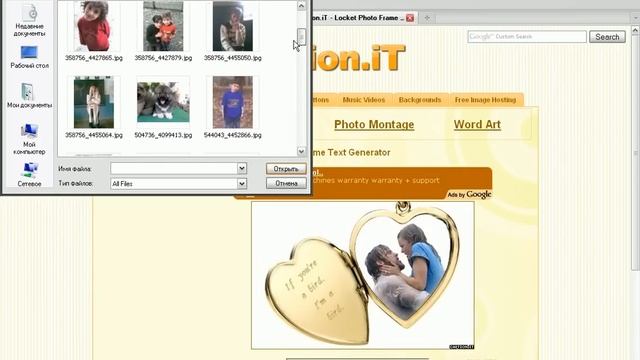
Task: Select thumbnail 358756_4427865.jpg
Action: [94, 26]
